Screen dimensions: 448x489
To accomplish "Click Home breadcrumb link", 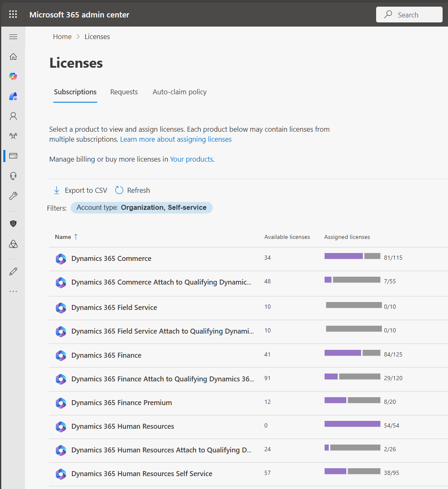I will pos(62,37).
